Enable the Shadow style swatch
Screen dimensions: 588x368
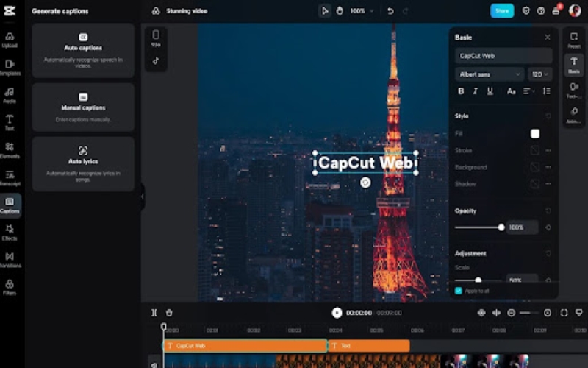[x=535, y=184]
